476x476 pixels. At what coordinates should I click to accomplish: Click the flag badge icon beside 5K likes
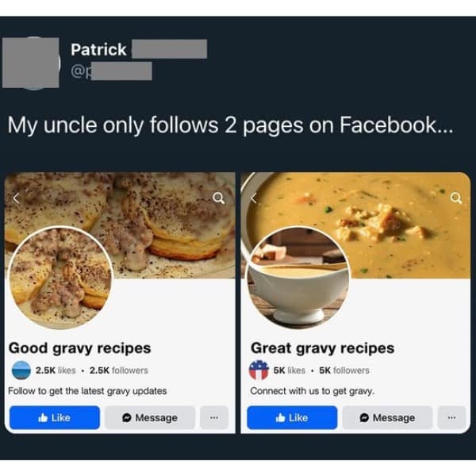pos(259,370)
